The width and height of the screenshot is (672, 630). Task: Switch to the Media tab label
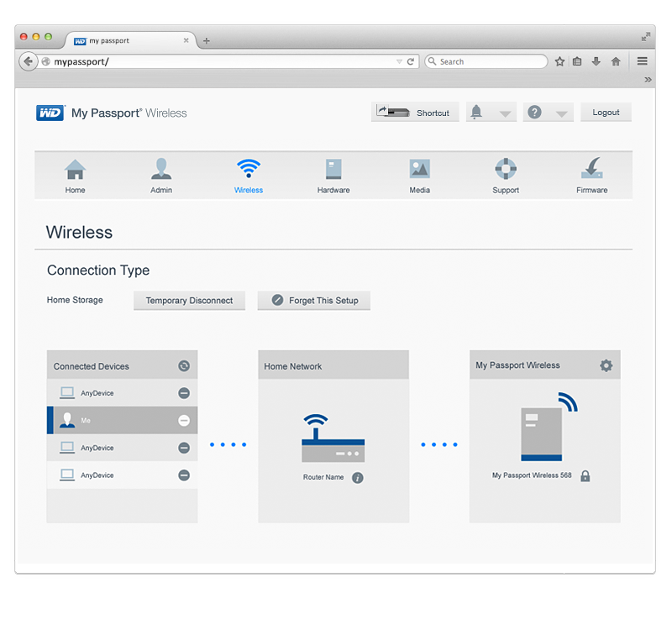tap(419, 191)
